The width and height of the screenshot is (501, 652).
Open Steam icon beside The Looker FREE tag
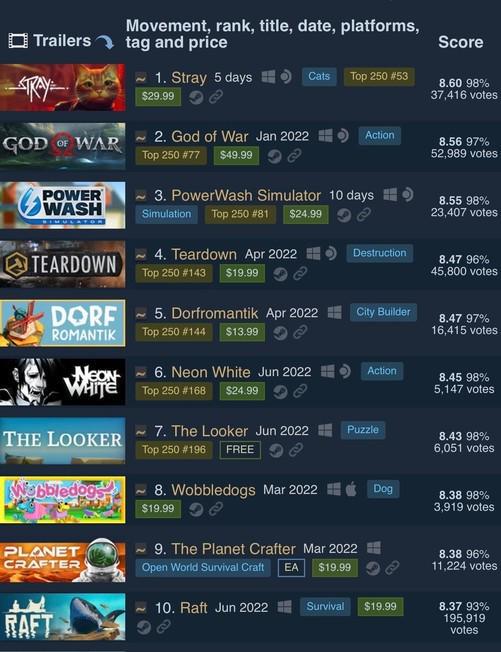tap(276, 450)
